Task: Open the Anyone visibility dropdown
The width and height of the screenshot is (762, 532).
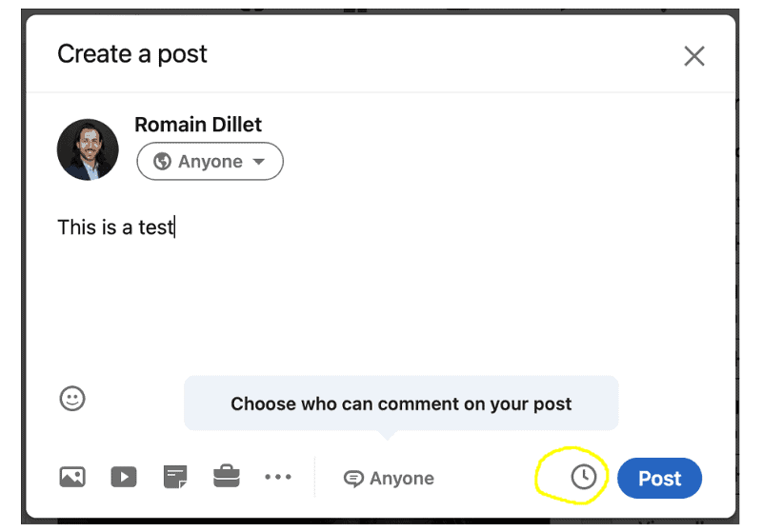Action: click(210, 161)
